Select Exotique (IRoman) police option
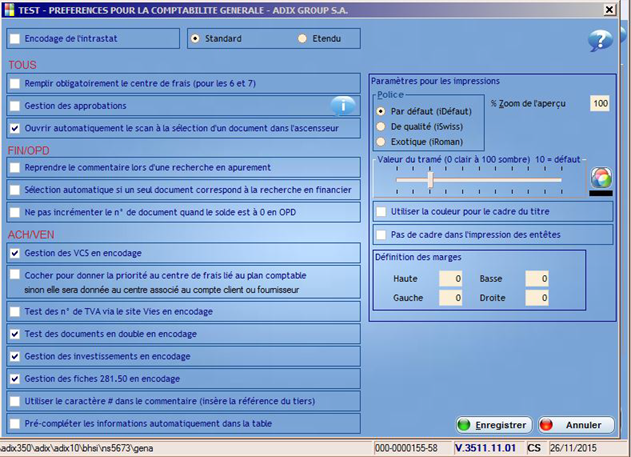631x457 pixels. 381,142
